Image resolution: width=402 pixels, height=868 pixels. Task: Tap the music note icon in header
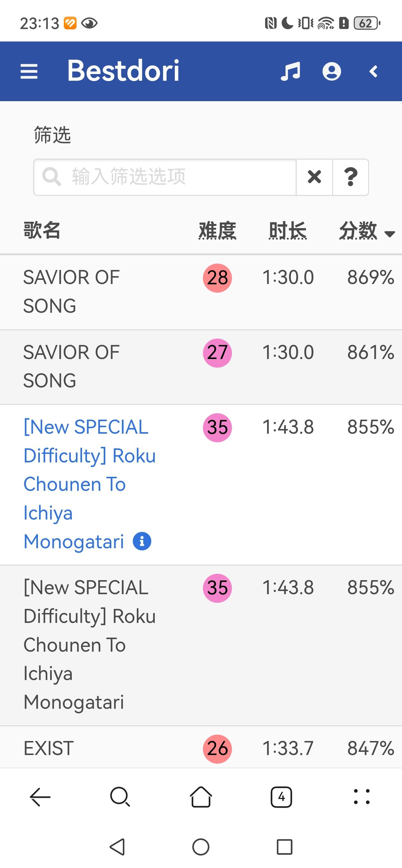[290, 71]
